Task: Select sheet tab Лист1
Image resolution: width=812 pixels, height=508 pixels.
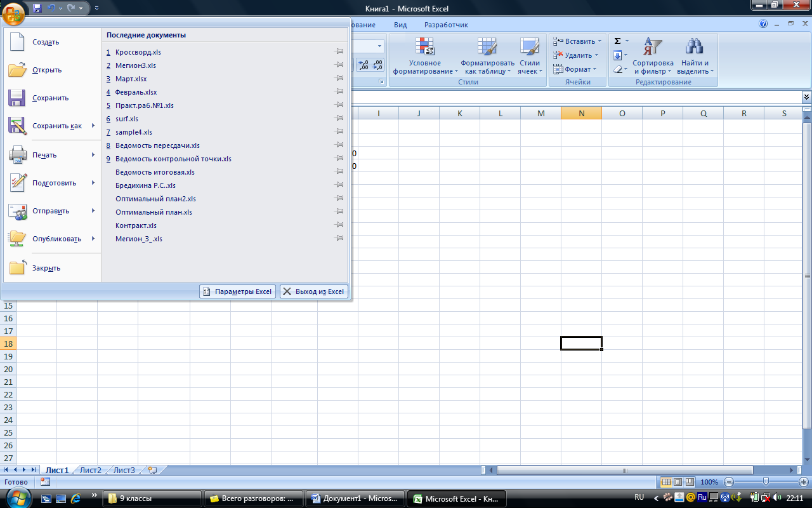Action: (57, 471)
